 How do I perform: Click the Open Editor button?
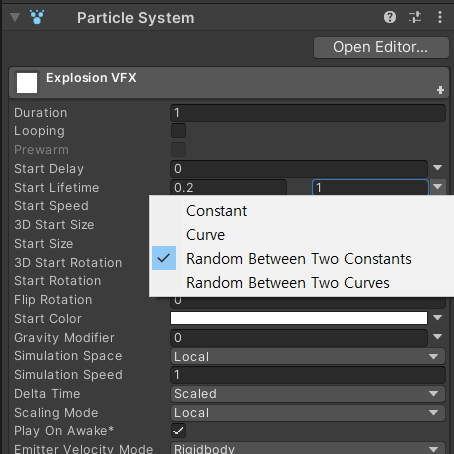pos(381,47)
